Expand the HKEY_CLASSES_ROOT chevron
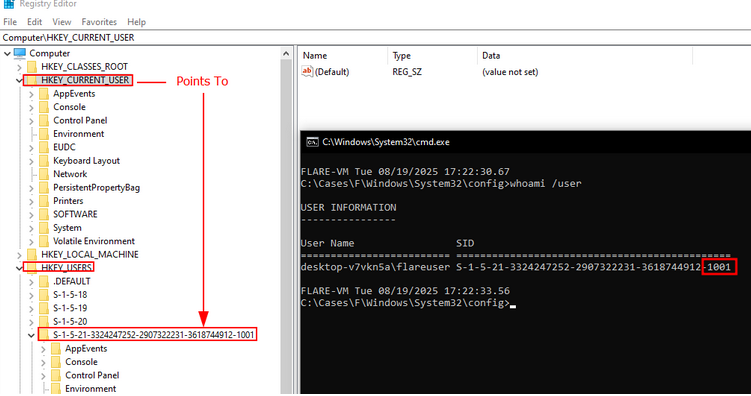 (19, 67)
